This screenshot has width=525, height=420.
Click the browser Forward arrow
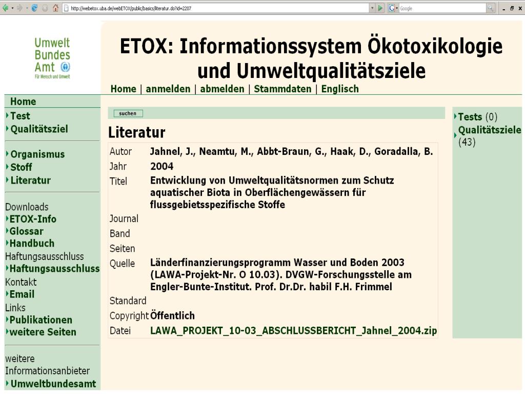20,8
